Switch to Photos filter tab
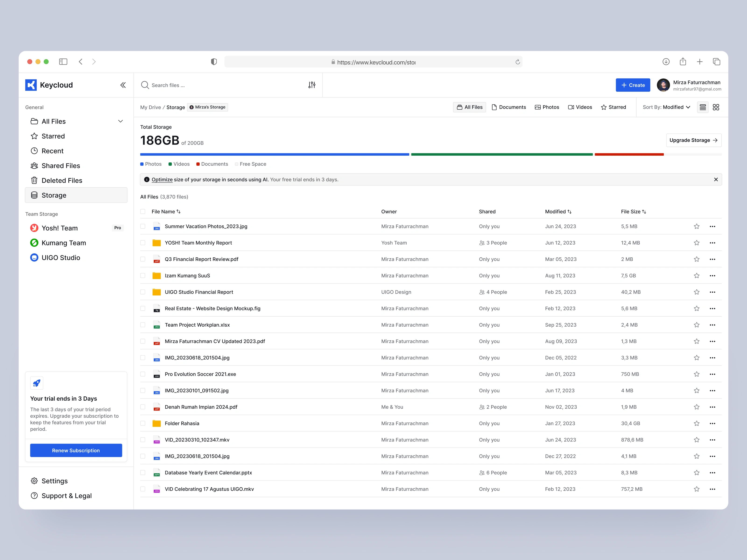This screenshot has width=747, height=560. (x=547, y=107)
